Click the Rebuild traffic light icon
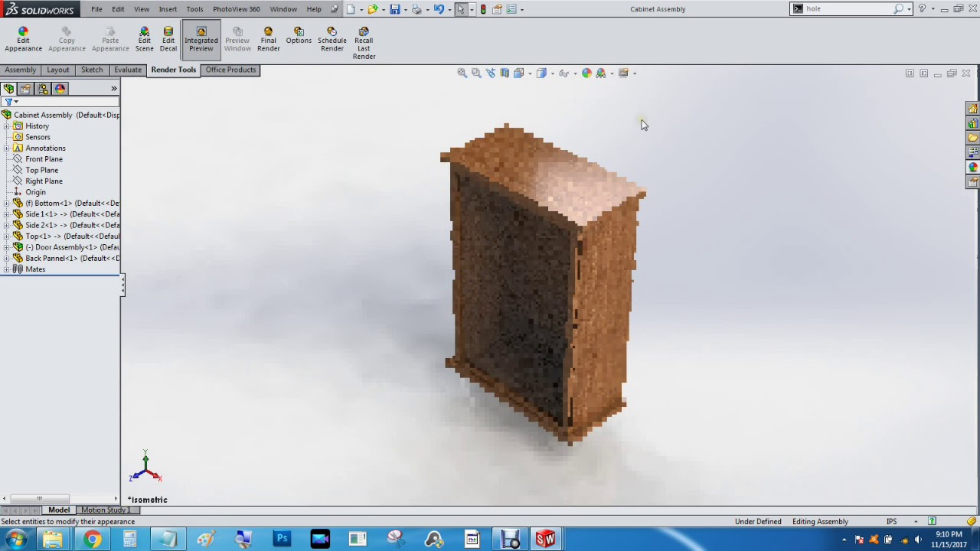 [x=483, y=9]
